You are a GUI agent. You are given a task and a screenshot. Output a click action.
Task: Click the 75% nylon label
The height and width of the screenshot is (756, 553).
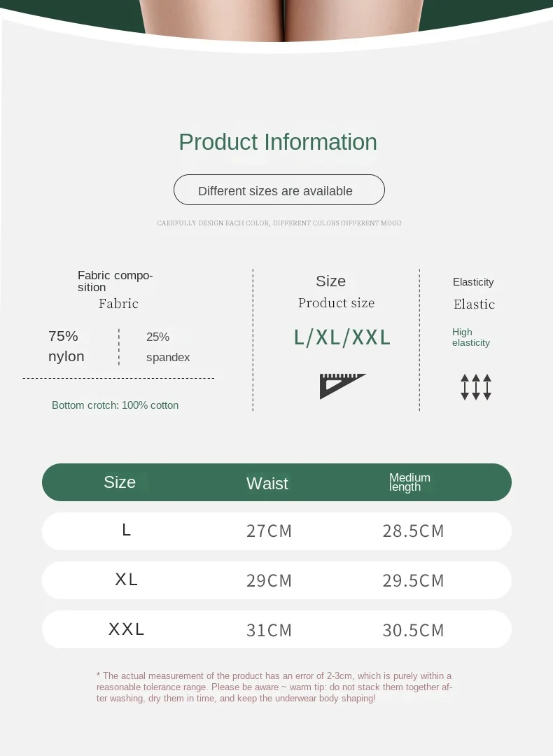(x=66, y=346)
